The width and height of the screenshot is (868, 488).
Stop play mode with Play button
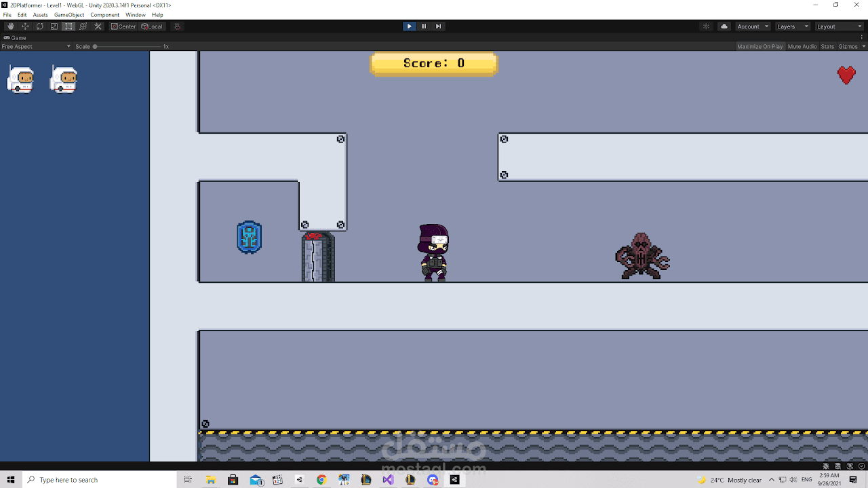tap(409, 26)
